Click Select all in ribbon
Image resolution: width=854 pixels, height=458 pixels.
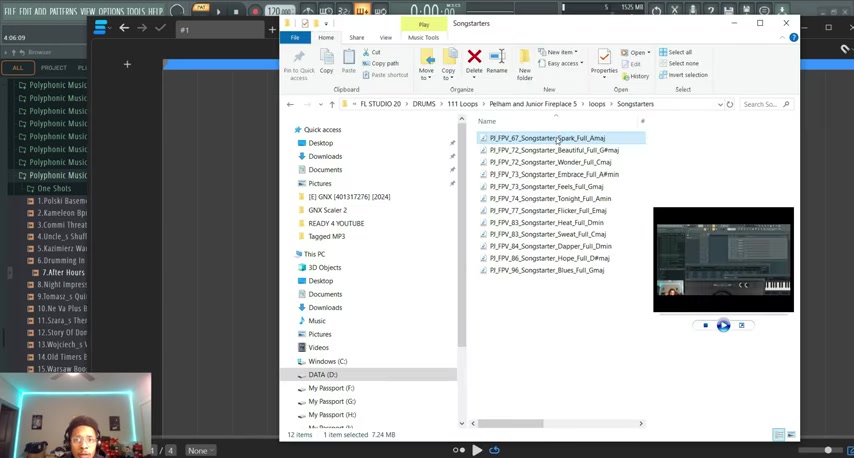pos(675,52)
